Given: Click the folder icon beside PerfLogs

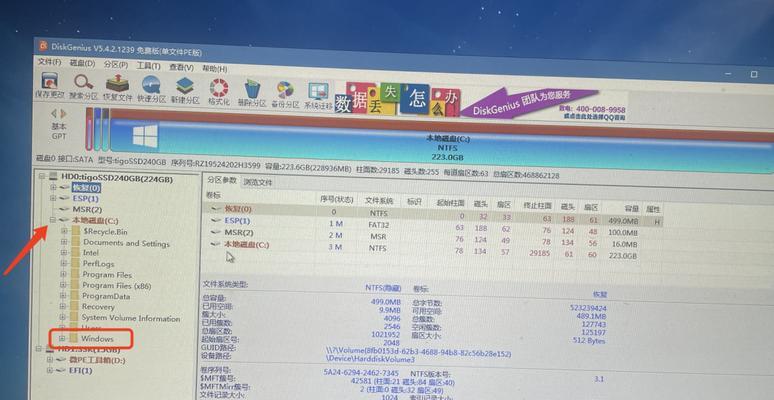Looking at the screenshot, I should click(x=75, y=264).
